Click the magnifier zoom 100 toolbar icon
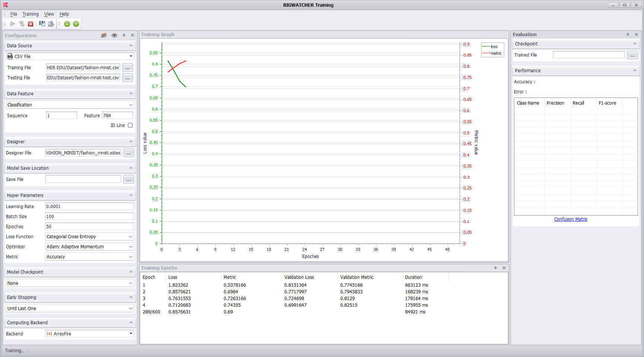 [51, 24]
